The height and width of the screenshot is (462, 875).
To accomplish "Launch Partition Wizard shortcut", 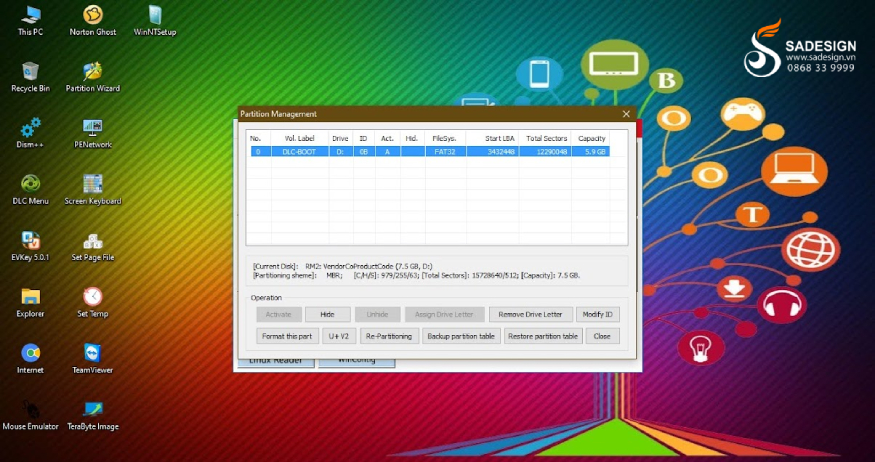I will click(x=93, y=77).
